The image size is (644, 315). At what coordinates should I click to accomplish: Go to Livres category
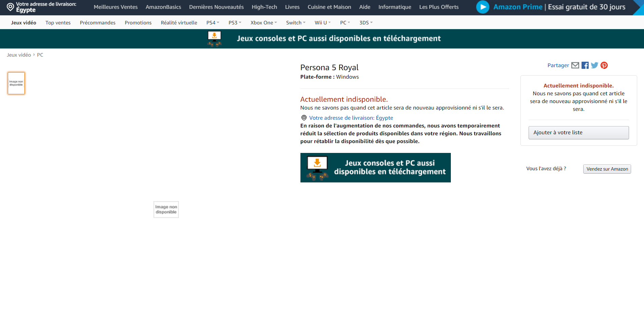point(292,7)
